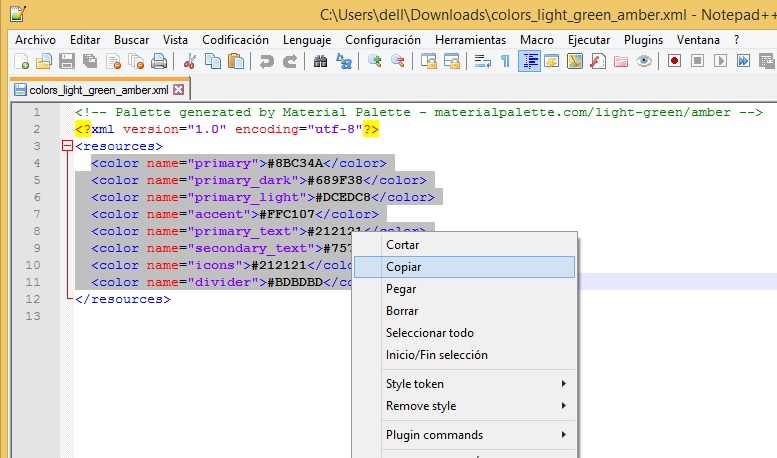Close the colors_light_green_amber.xml tab
Image resolution: width=777 pixels, height=458 pixels.
179,89
